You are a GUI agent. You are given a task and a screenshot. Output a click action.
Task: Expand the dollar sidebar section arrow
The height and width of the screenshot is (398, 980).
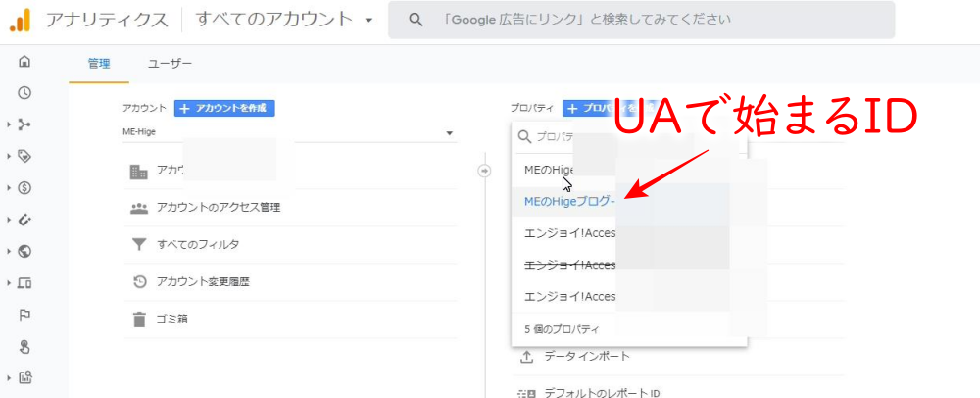click(10, 188)
